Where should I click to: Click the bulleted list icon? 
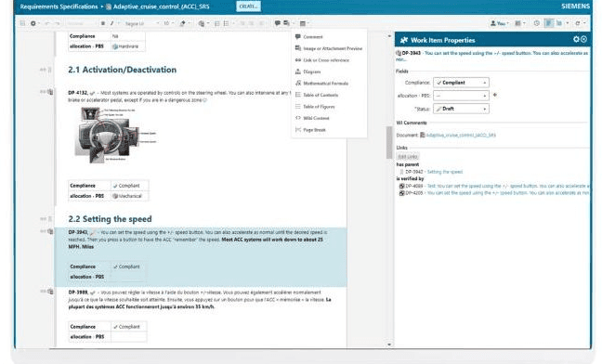tap(227, 23)
